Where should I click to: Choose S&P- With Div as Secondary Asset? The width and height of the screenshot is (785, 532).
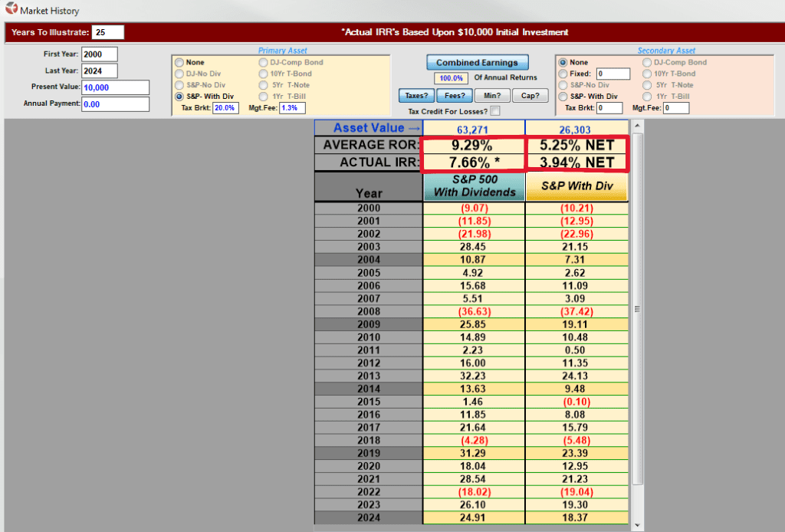[563, 97]
